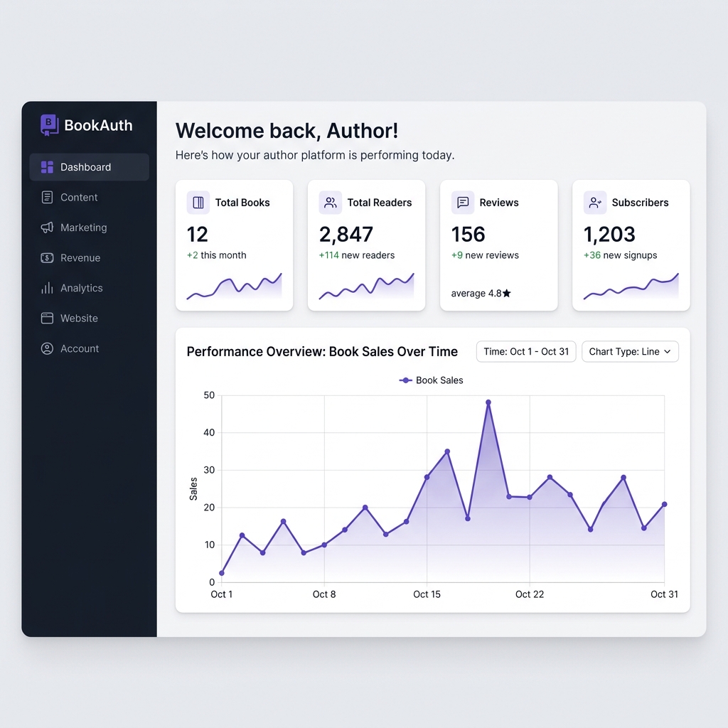Click the Total Readers sparkline chart

coord(366,286)
